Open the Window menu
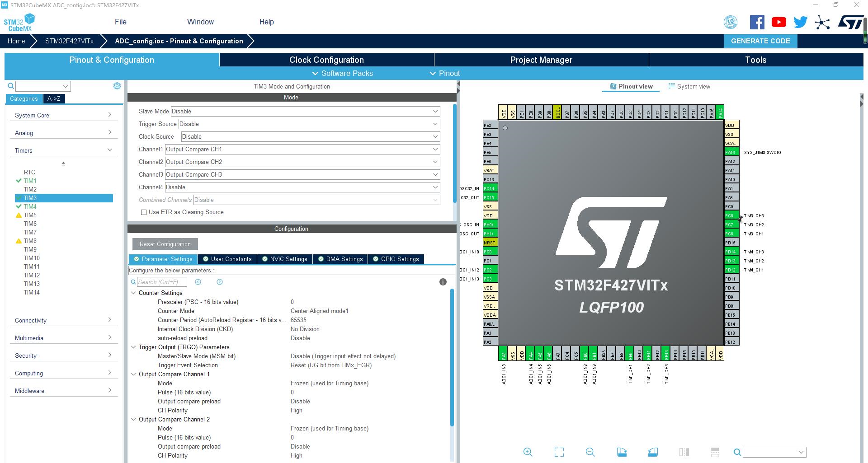The image size is (868, 463). [200, 22]
